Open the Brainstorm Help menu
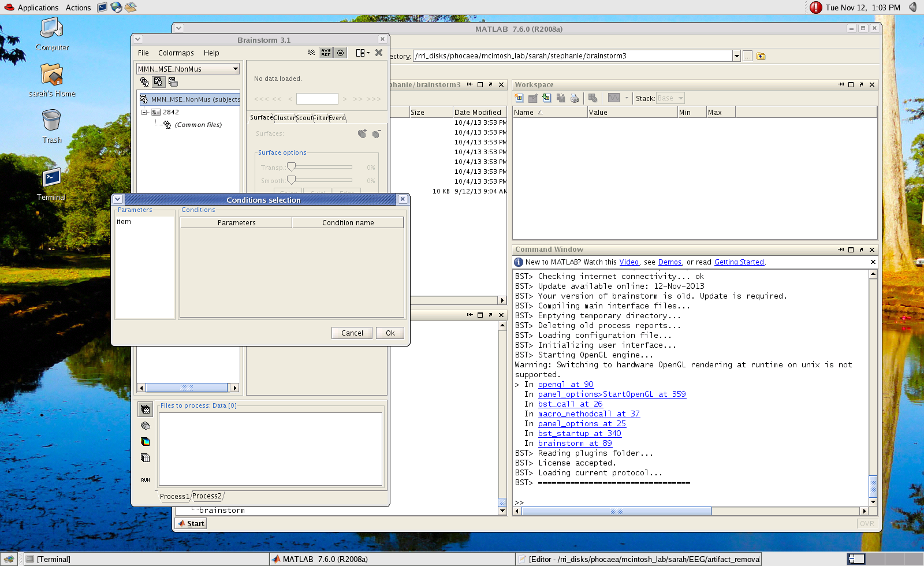 tap(211, 53)
